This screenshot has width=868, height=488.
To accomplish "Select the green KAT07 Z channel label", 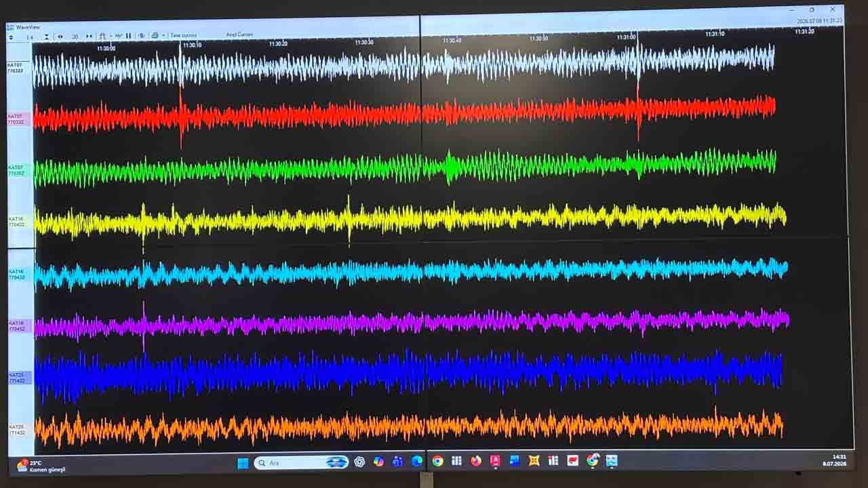I will pyautogui.click(x=16, y=170).
